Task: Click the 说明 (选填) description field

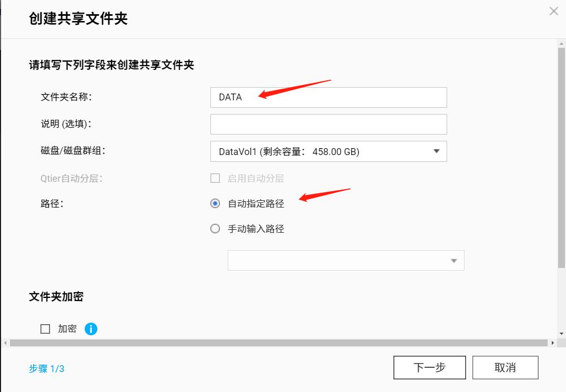Action: [x=328, y=124]
